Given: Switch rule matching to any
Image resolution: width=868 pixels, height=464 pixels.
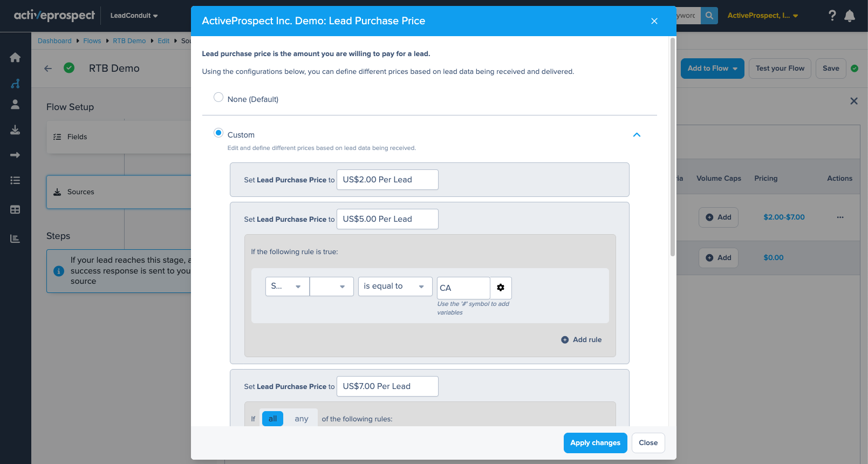Looking at the screenshot, I should [301, 419].
